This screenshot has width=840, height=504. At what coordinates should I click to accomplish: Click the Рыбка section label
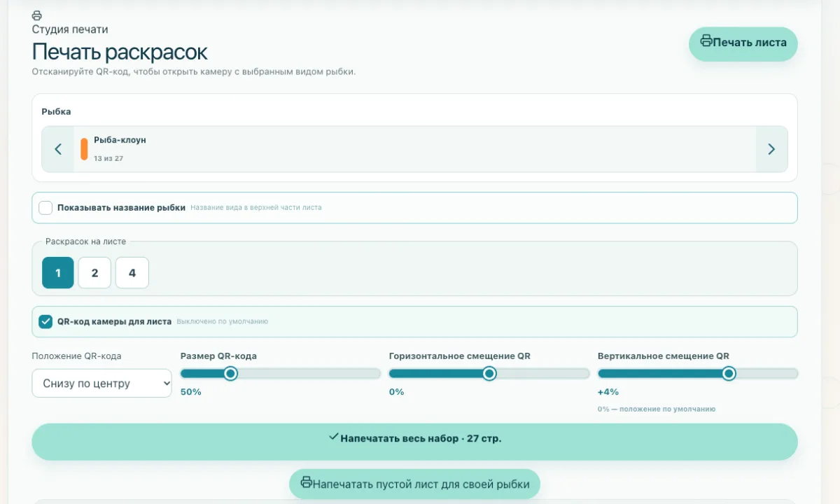coord(56,111)
